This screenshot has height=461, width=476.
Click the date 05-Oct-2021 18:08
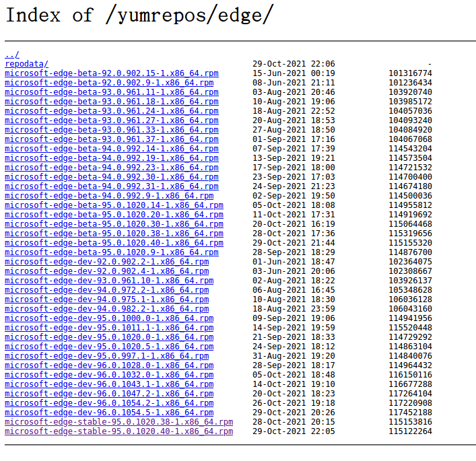294,205
